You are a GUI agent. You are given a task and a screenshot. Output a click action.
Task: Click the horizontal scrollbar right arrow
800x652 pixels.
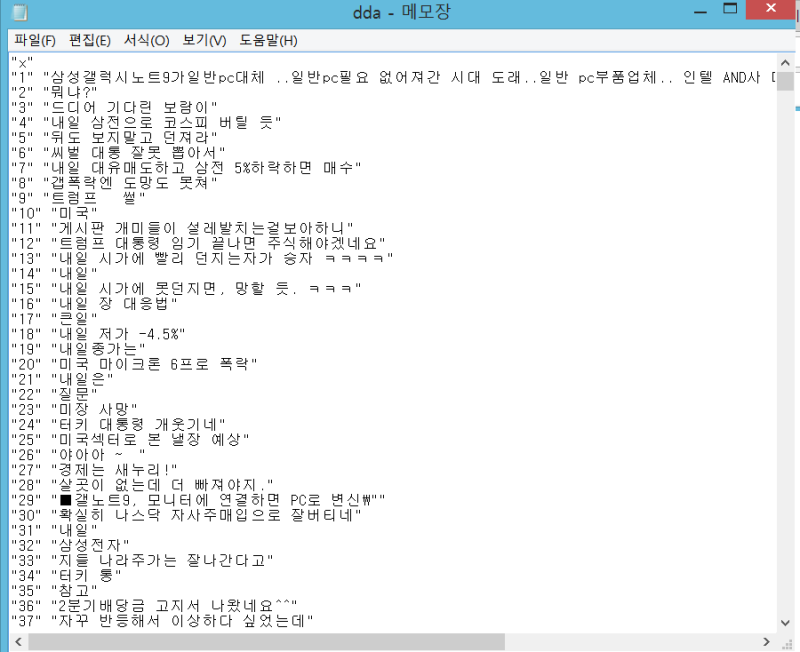766,641
